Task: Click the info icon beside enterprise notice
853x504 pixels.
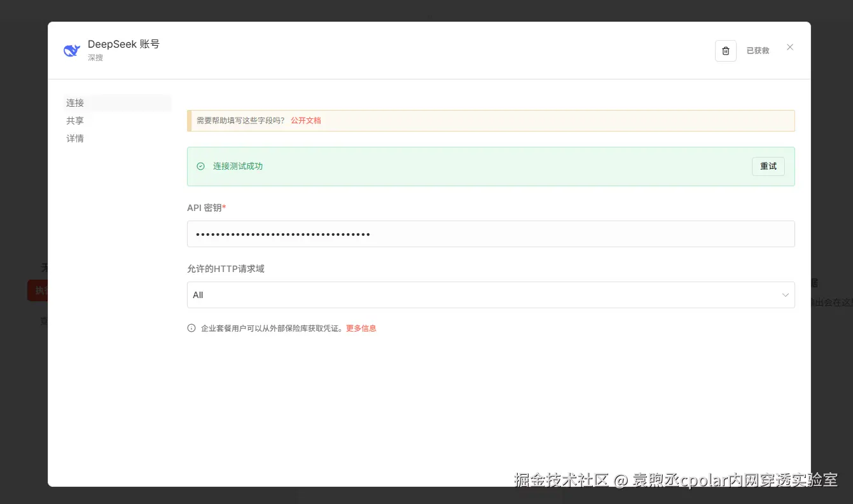Action: pos(191,329)
